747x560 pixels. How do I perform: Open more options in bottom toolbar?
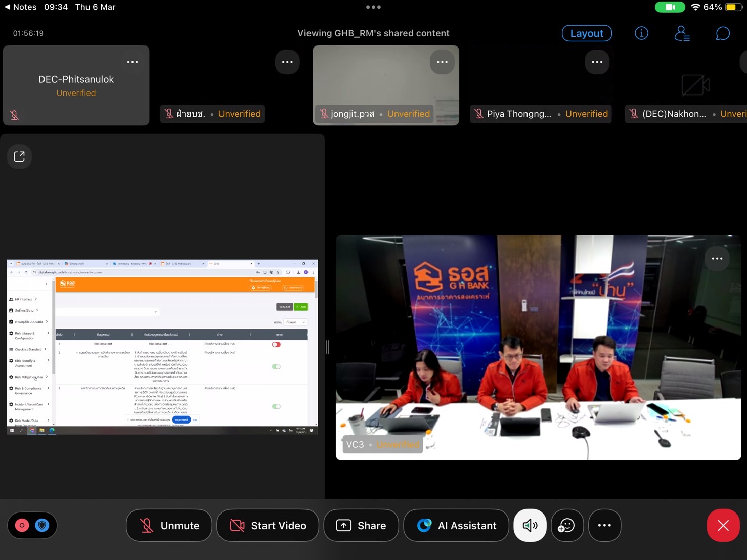tap(604, 526)
